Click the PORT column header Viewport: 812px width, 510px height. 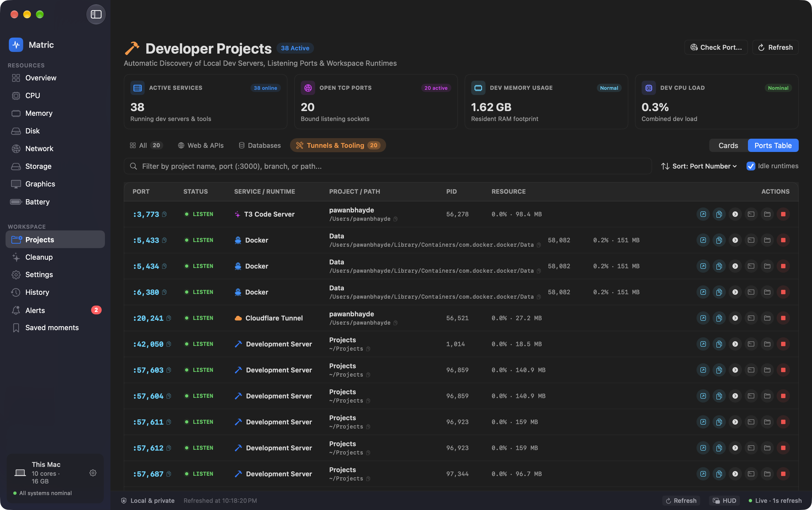pyautogui.click(x=141, y=191)
